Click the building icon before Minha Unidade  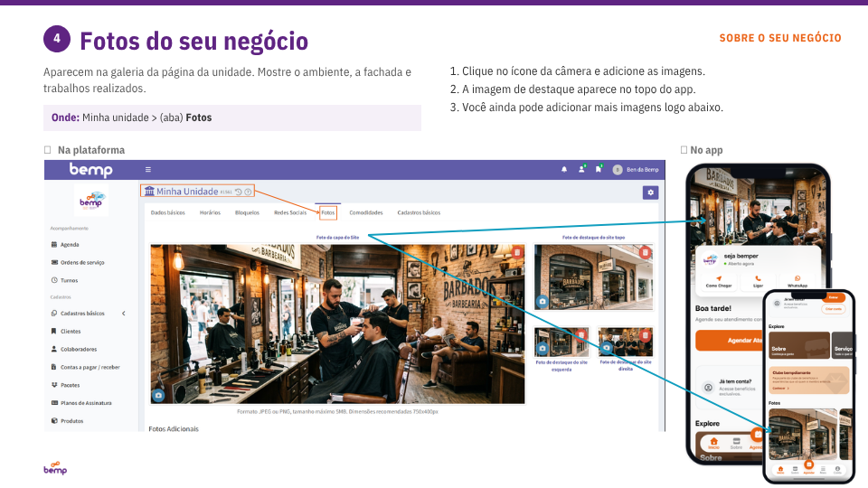149,191
